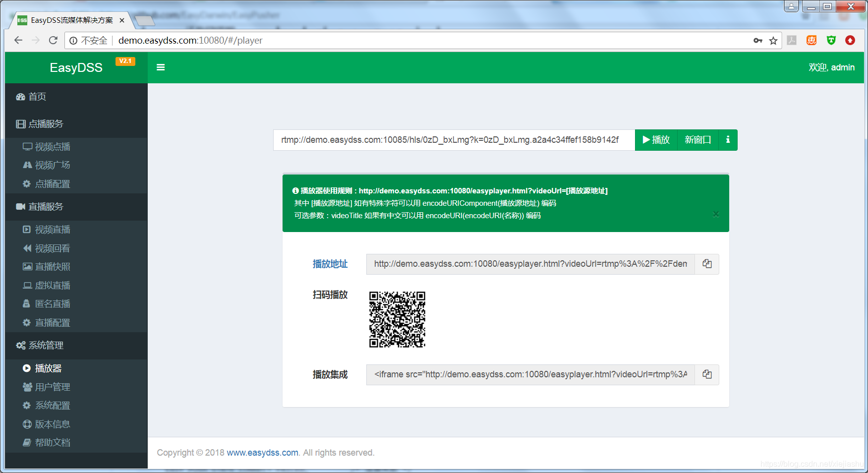Click the RTMP stream URL input field
868x473 pixels.
[454, 140]
